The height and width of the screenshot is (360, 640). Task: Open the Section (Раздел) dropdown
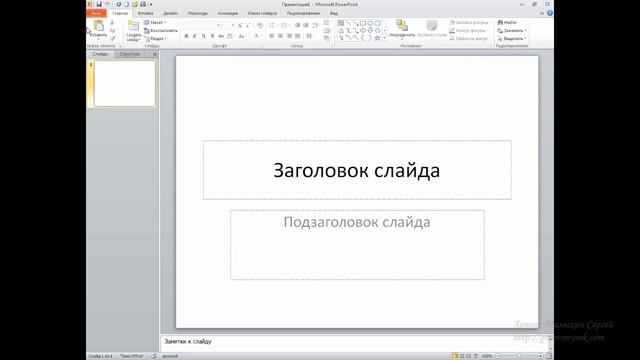[156, 38]
